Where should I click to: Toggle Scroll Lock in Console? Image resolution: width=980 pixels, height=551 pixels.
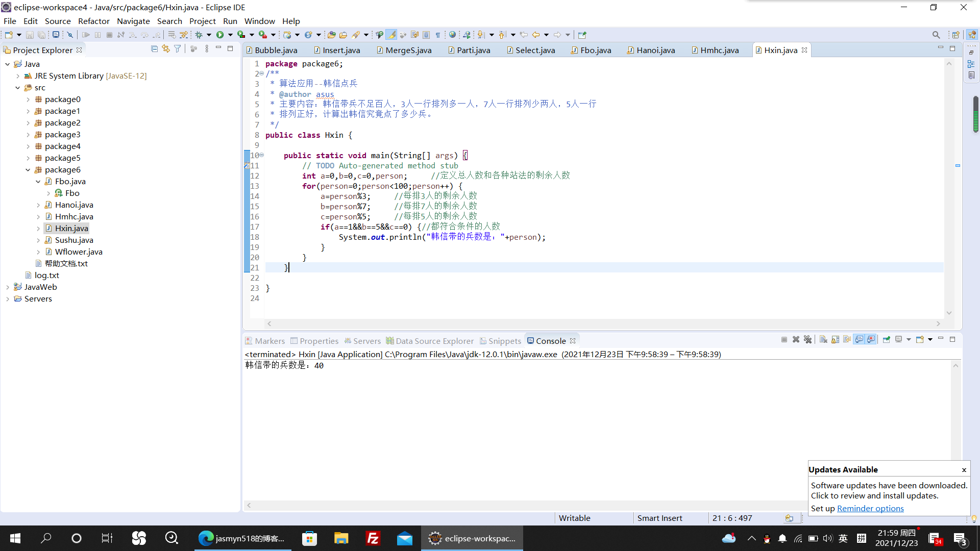(835, 339)
